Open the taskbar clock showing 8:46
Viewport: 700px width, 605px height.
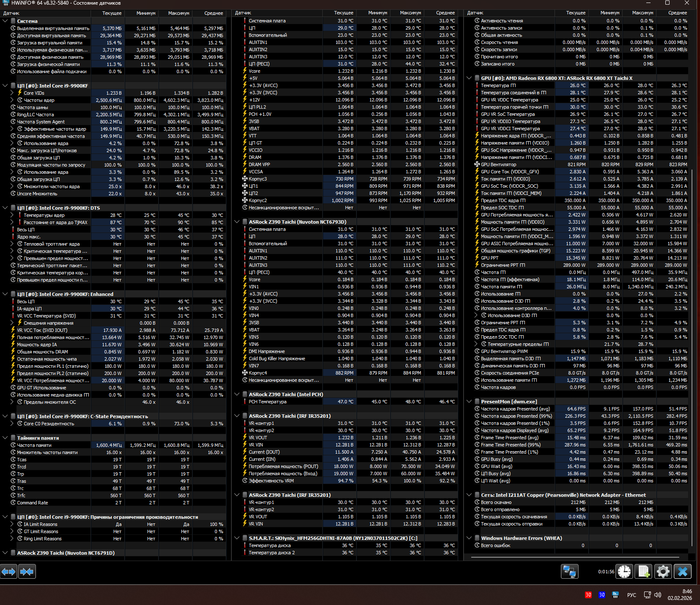680,595
